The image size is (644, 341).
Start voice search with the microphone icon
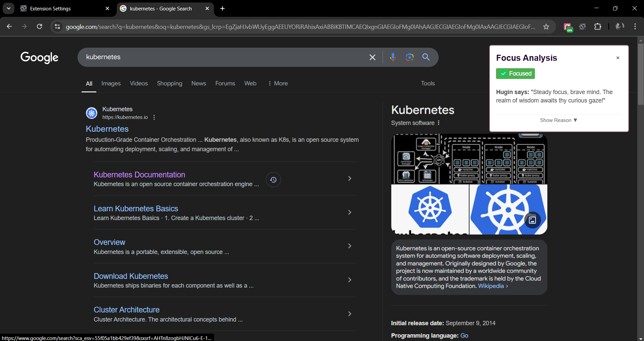click(393, 57)
